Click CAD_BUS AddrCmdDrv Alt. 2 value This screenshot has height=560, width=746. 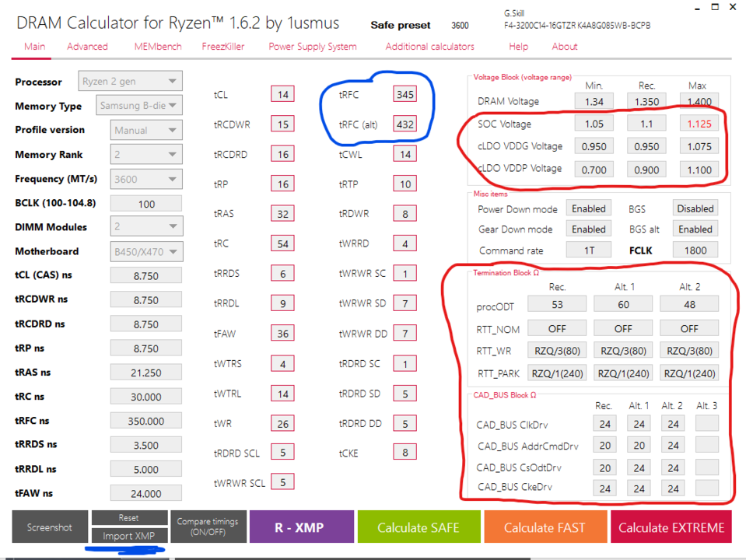[x=673, y=446]
